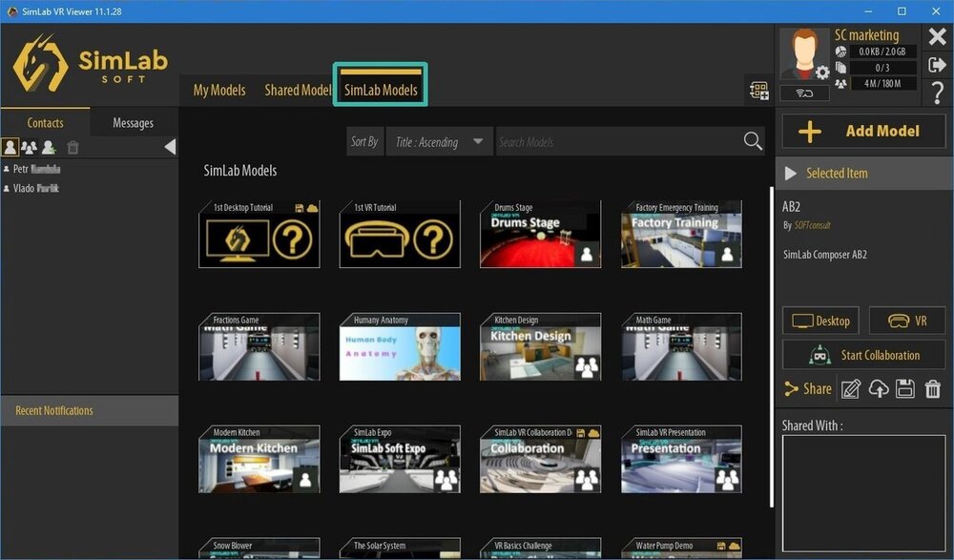
Task: Switch to the My Models tab
Action: (218, 90)
